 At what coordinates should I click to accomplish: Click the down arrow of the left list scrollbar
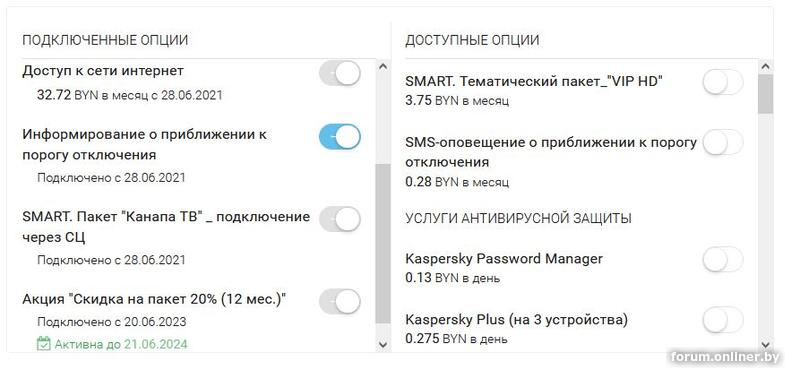pos(383,345)
